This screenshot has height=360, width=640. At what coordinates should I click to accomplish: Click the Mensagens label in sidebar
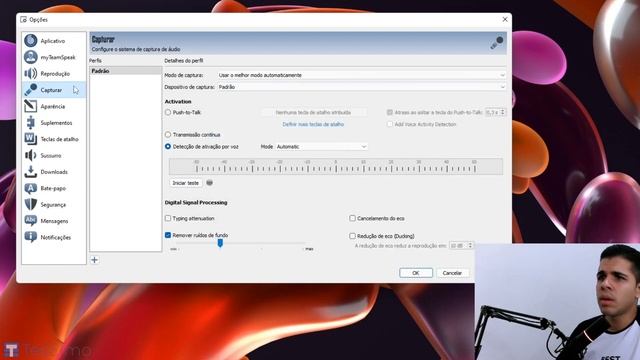click(54, 221)
